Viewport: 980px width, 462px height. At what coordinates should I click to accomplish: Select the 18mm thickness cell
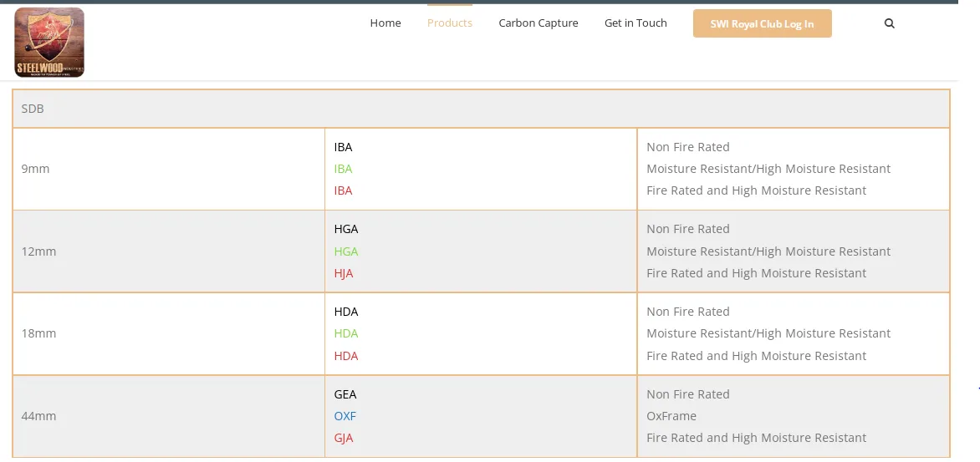[x=38, y=333]
